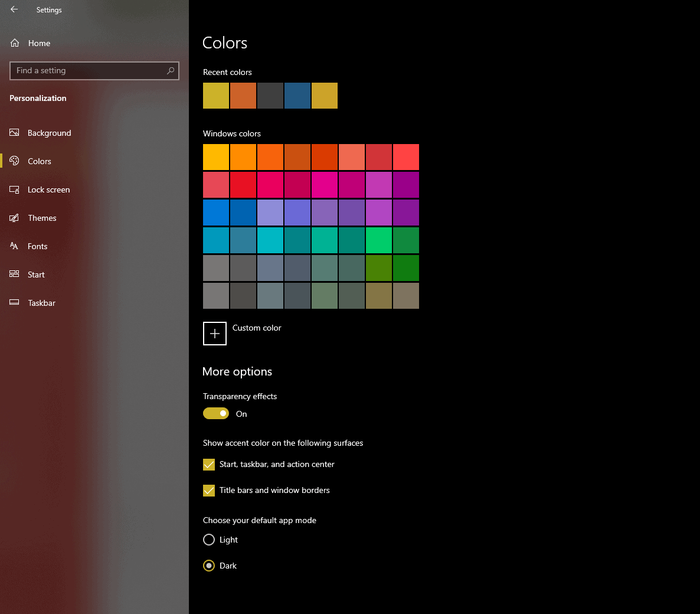This screenshot has width=700, height=614.
Task: Choose the lavender light purple Windows color
Action: click(270, 212)
